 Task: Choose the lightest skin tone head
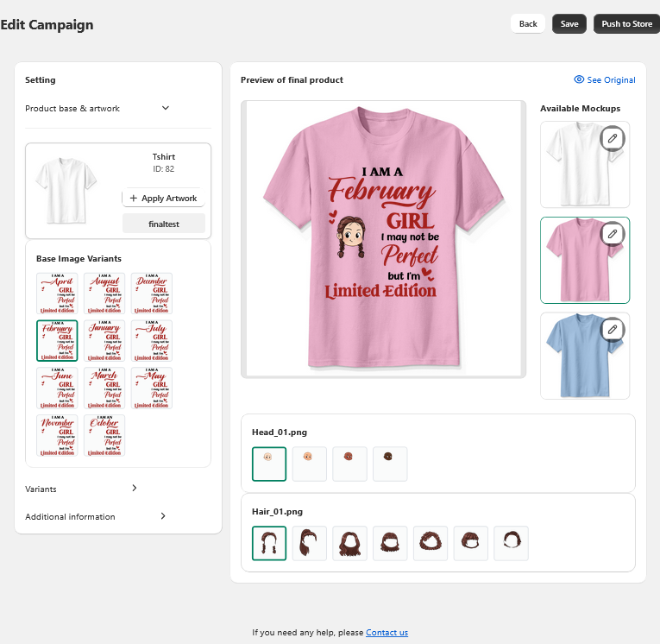269,464
